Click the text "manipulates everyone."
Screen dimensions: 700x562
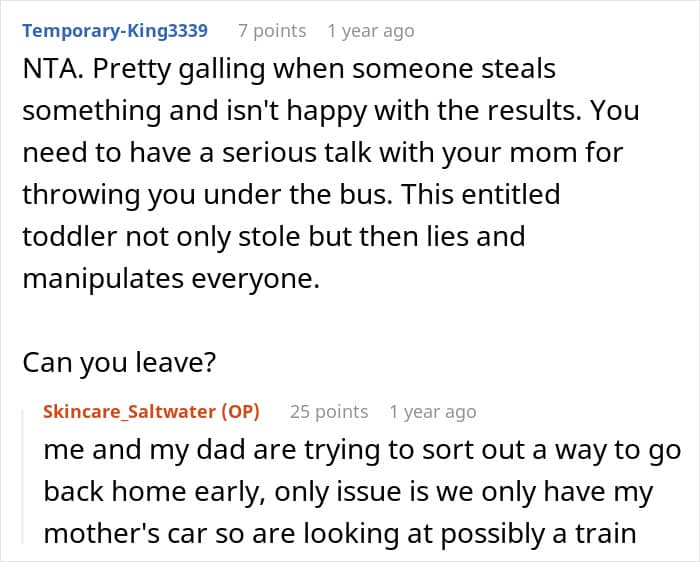click(x=171, y=279)
